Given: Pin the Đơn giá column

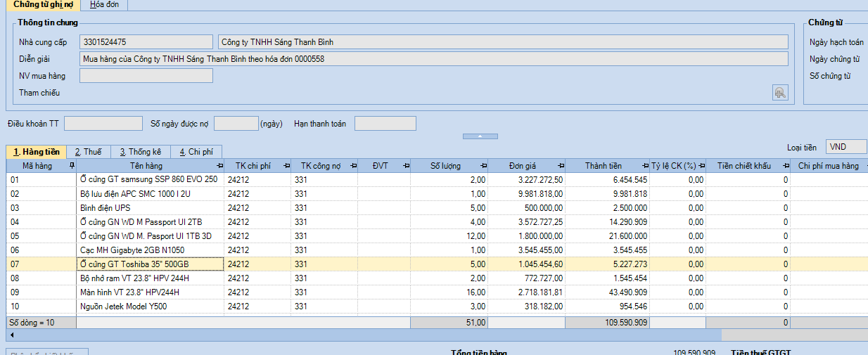Looking at the screenshot, I should pos(560,166).
